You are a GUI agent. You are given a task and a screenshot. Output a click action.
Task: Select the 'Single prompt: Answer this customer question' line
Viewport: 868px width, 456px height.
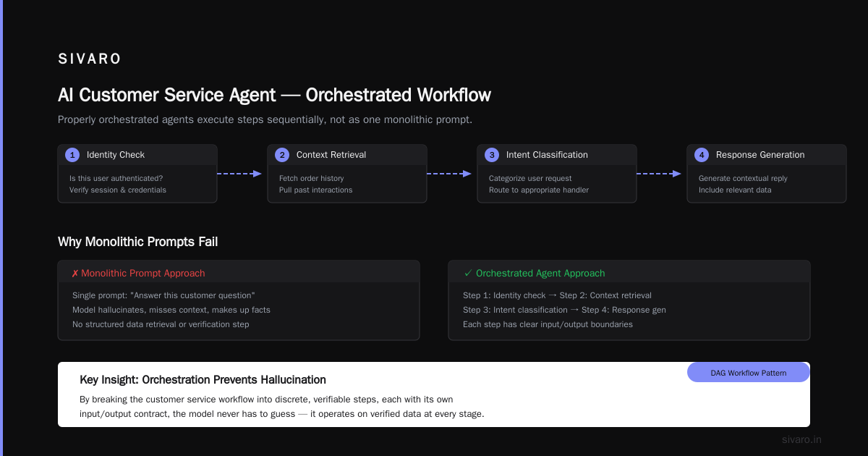(163, 295)
